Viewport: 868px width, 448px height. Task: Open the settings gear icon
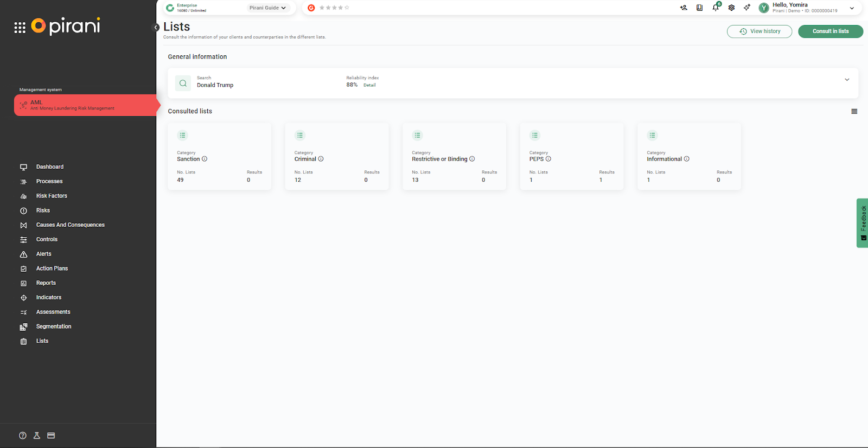pos(731,8)
